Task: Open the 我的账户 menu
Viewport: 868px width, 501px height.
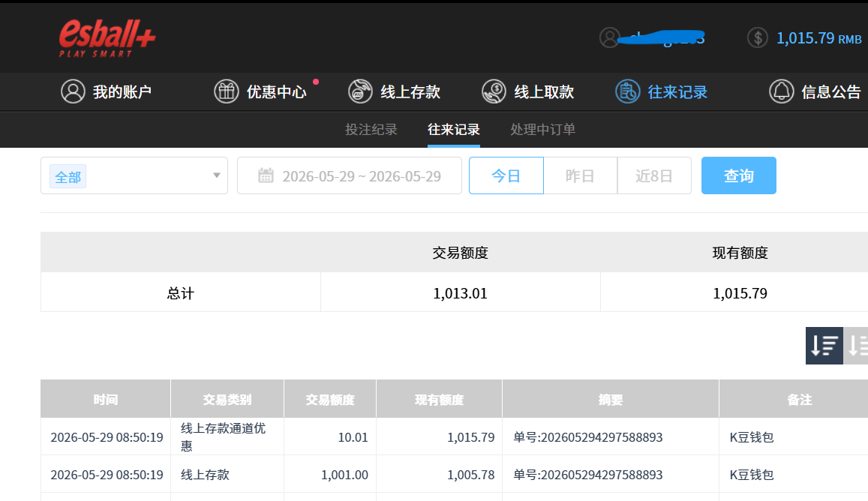Action: pos(106,91)
